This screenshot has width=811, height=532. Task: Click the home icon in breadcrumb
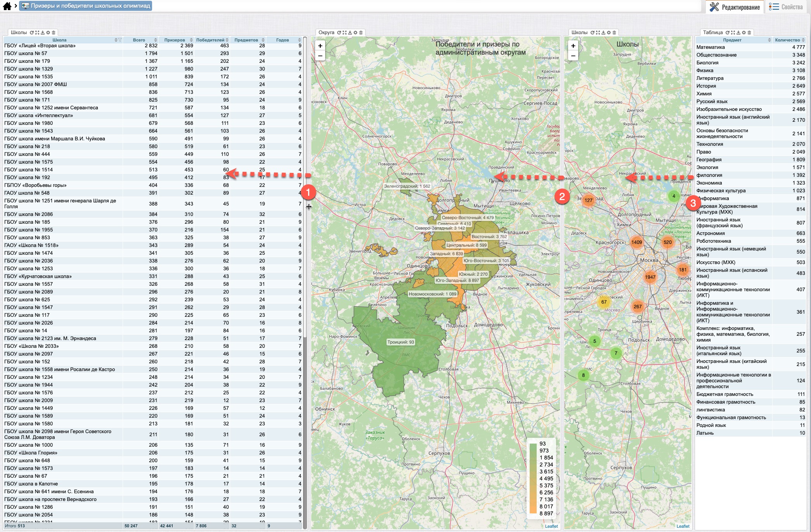tap(7, 6)
